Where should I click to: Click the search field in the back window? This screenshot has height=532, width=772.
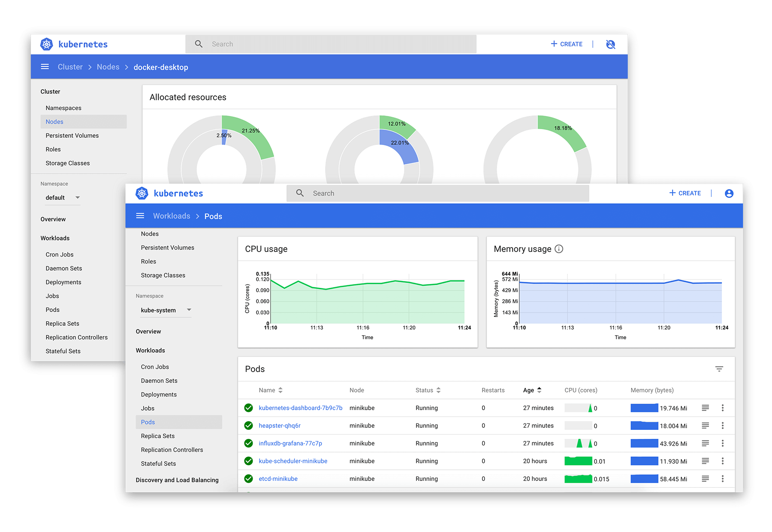(331, 44)
